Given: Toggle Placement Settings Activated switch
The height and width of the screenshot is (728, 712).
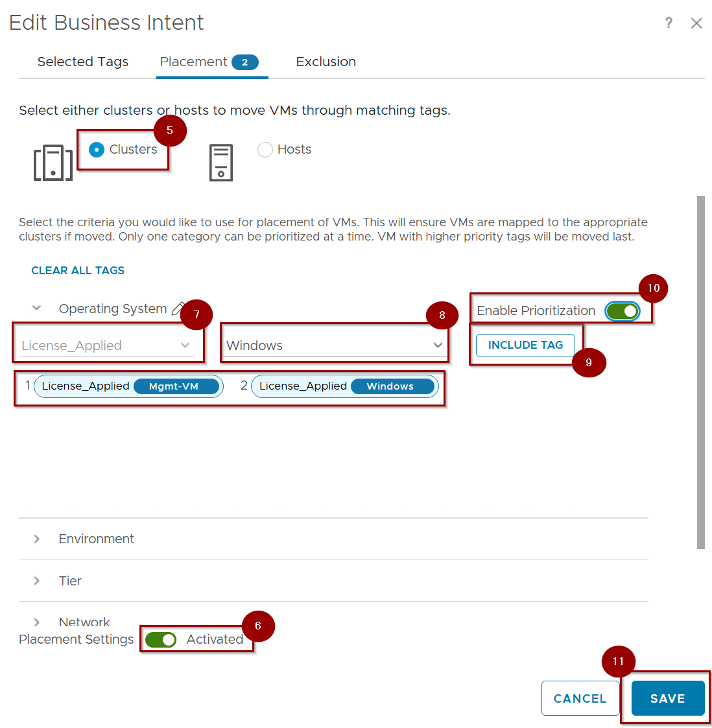Looking at the screenshot, I should pos(161,640).
